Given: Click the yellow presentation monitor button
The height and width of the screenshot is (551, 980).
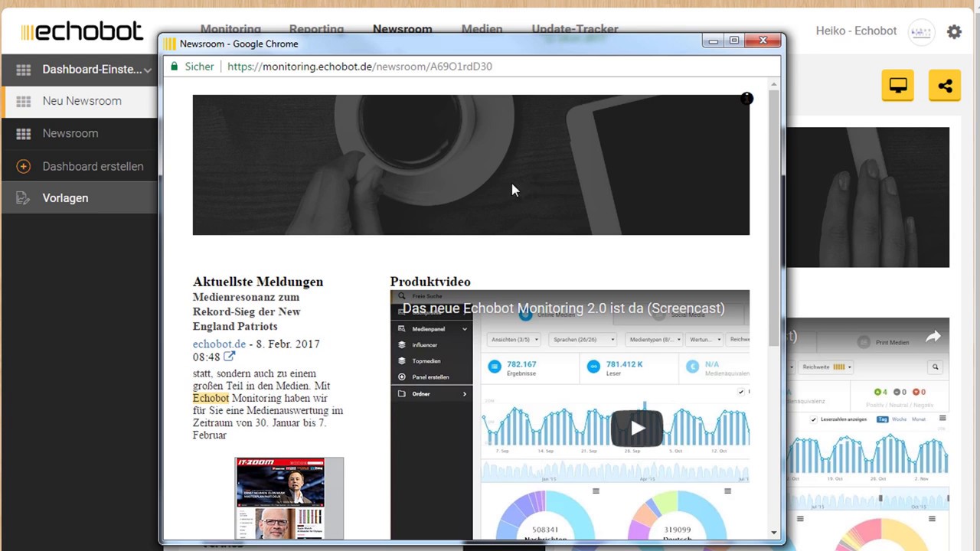Looking at the screenshot, I should 898,86.
